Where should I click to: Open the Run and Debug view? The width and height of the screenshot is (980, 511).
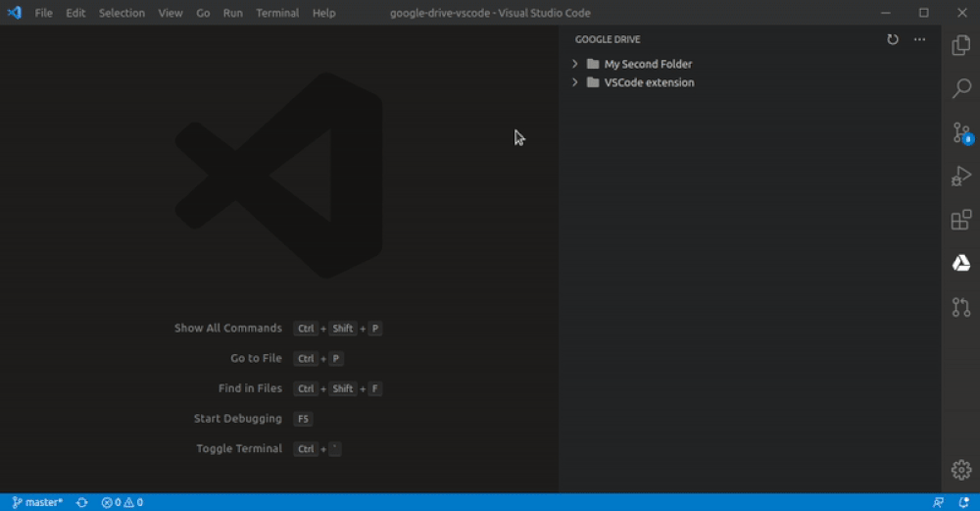coord(961,177)
